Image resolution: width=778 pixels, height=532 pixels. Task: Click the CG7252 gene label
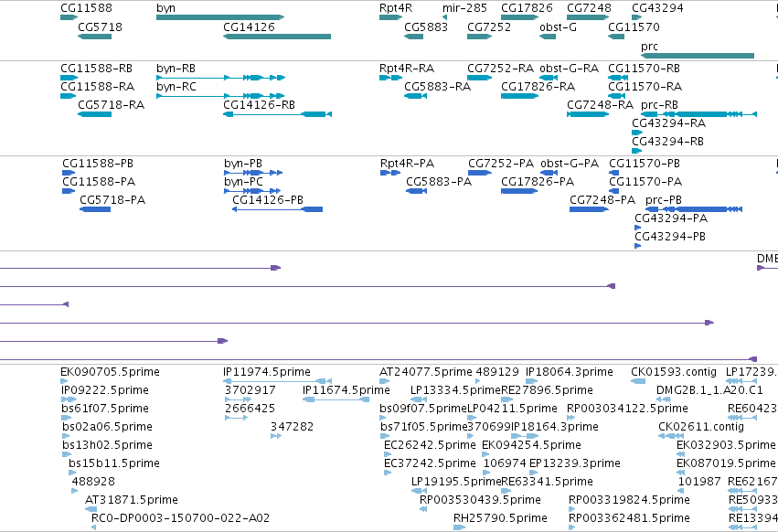489,27
